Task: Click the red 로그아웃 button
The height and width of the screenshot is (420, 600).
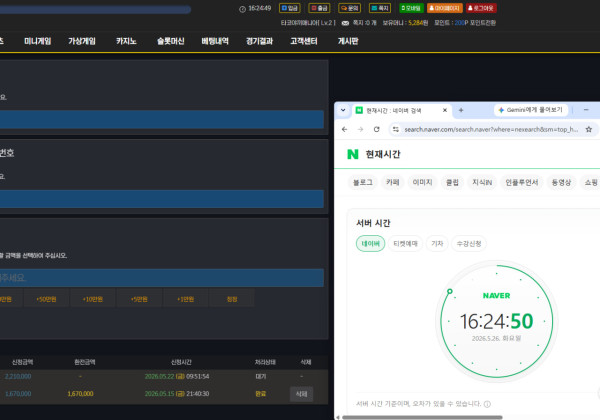Action: pyautogui.click(x=481, y=8)
